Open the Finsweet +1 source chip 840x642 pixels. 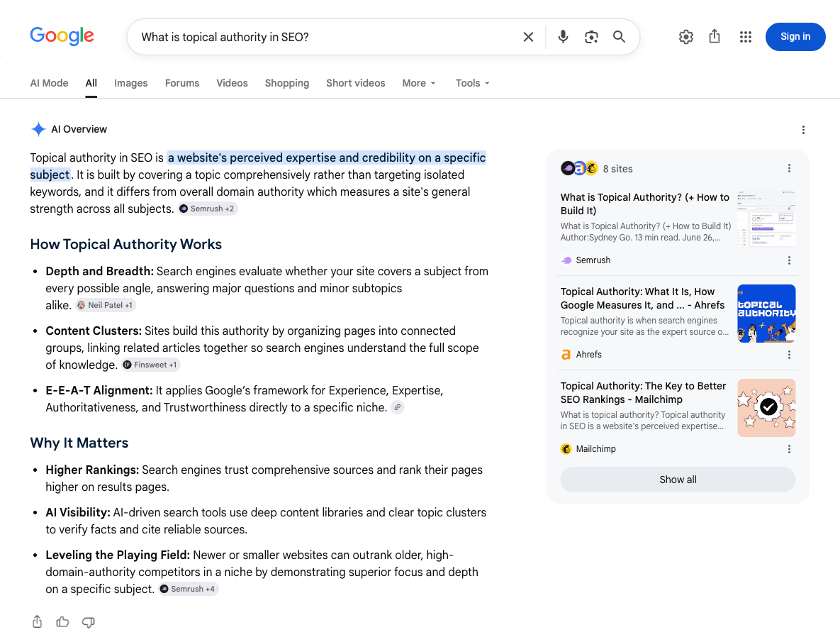[x=150, y=365]
